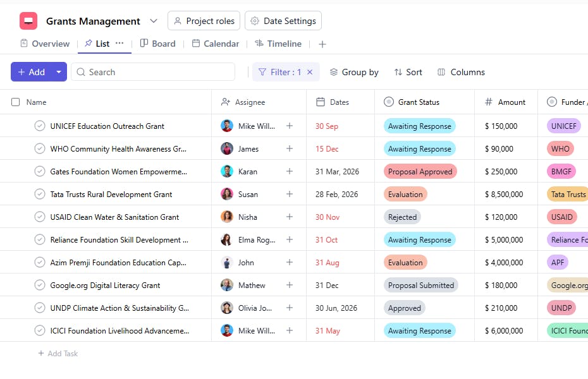Click the pink WHO funder tag
Screen dimensions: 588x379
tap(560, 148)
